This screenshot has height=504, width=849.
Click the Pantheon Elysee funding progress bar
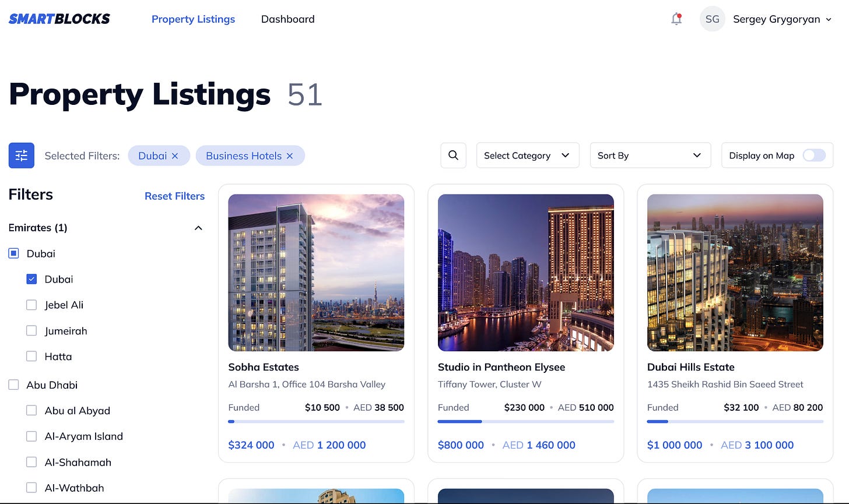525,421
